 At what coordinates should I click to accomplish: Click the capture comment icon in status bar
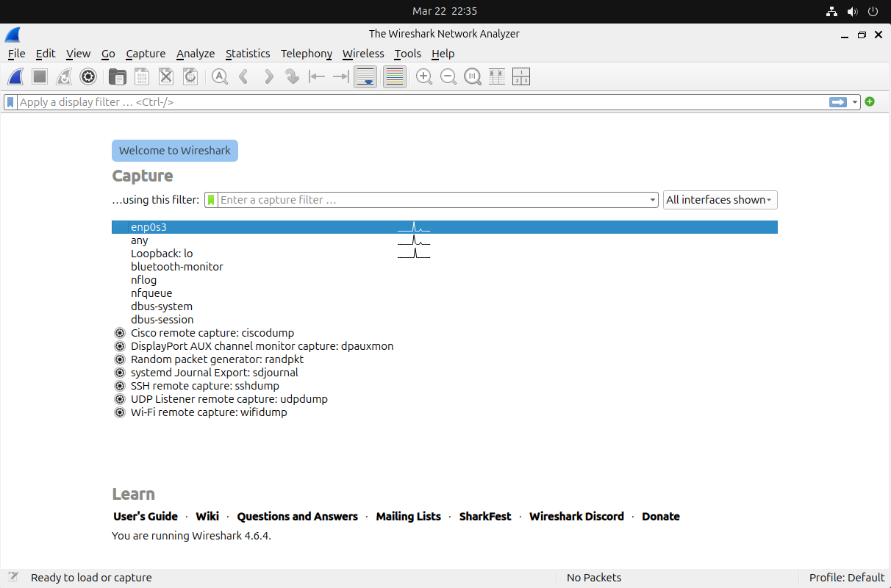(12, 577)
